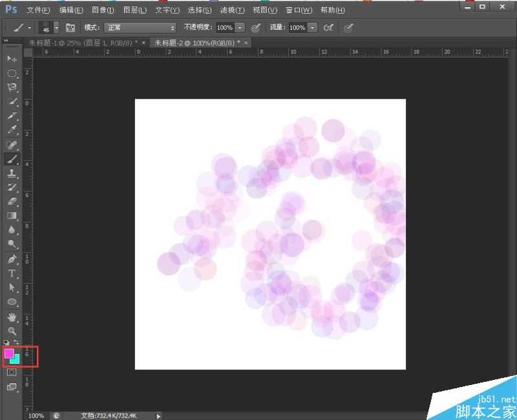Select the Gradient tool
The height and width of the screenshot is (420, 517).
point(12,216)
